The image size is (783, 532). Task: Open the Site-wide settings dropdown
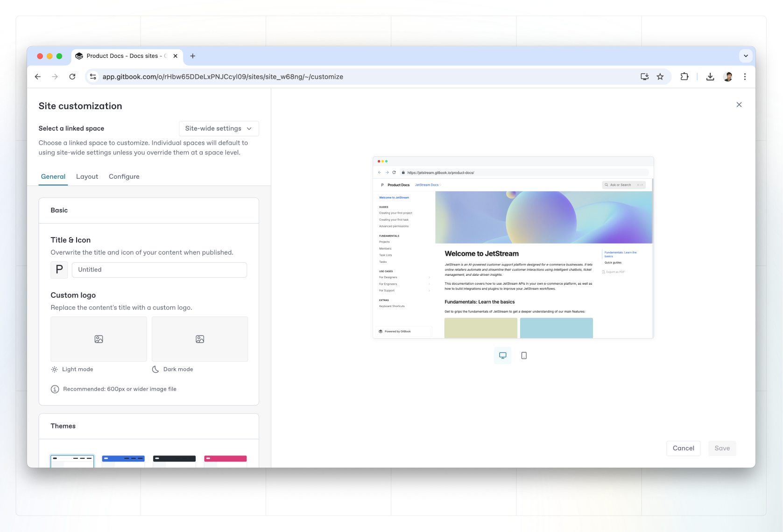tap(219, 128)
